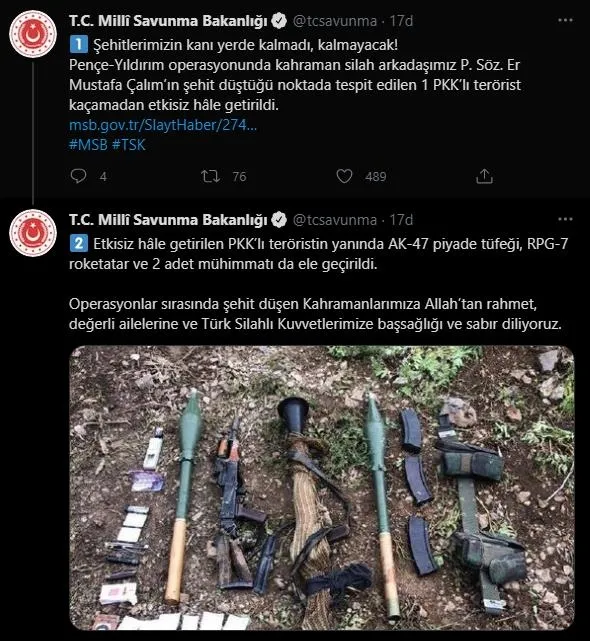Open the share icon on the first tweet
590x641 pixels.
coord(484,176)
